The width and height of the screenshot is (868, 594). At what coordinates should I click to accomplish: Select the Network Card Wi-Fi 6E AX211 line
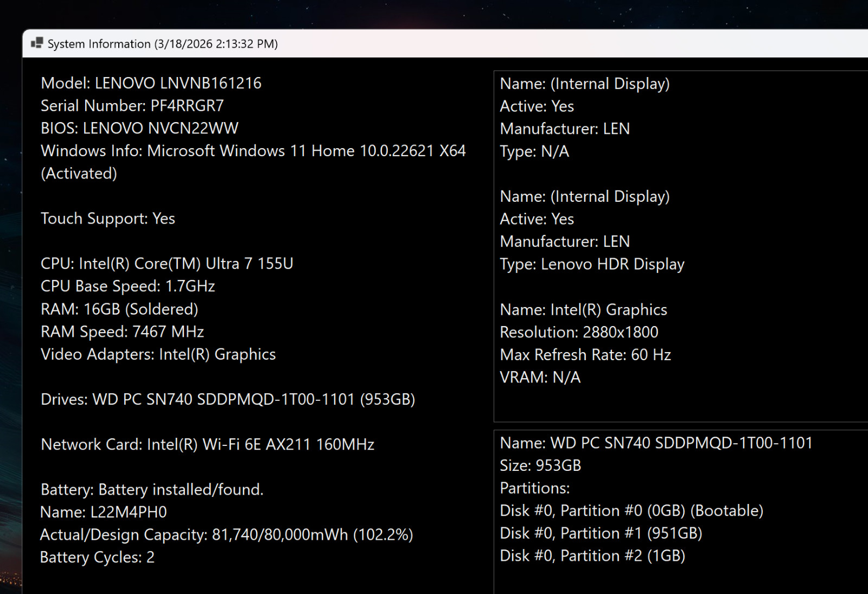(x=208, y=444)
